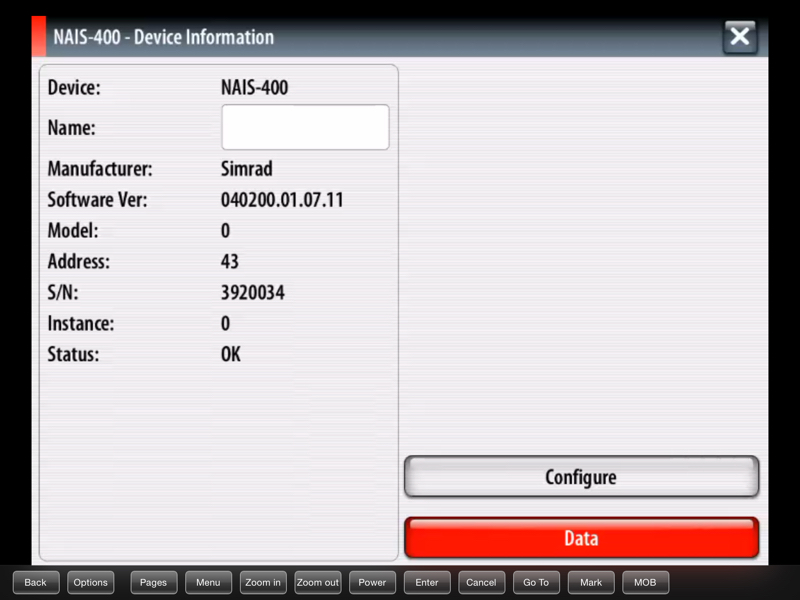Tap the Options button

(x=90, y=582)
